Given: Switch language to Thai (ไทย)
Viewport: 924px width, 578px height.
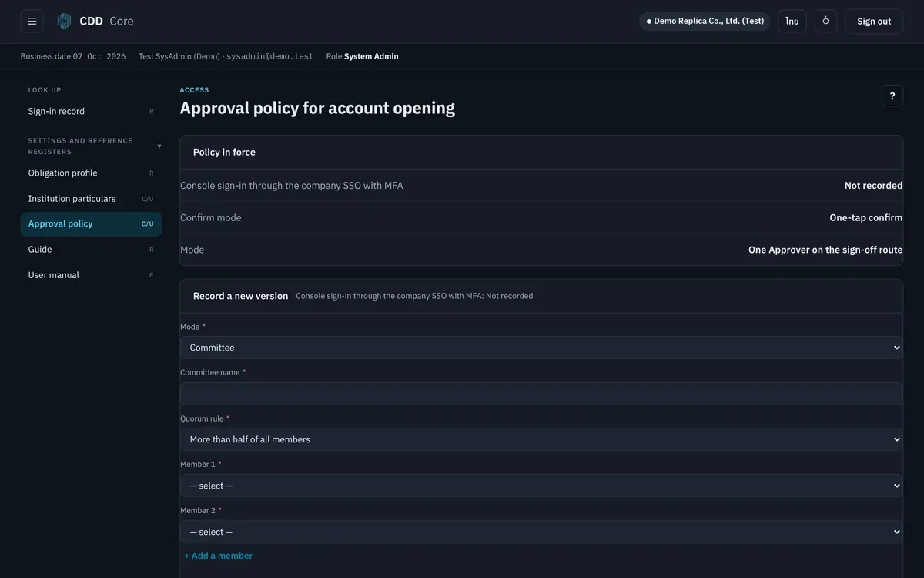Looking at the screenshot, I should (x=792, y=22).
